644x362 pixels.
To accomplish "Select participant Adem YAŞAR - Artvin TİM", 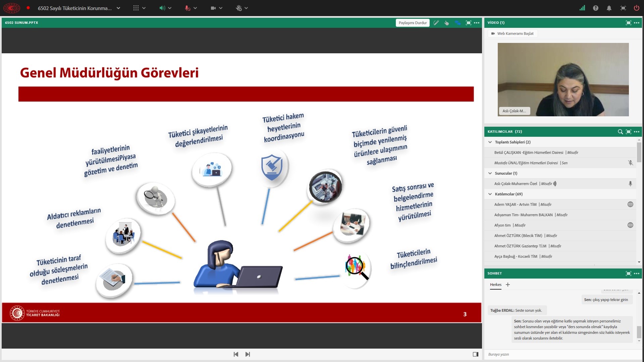I will [560, 204].
